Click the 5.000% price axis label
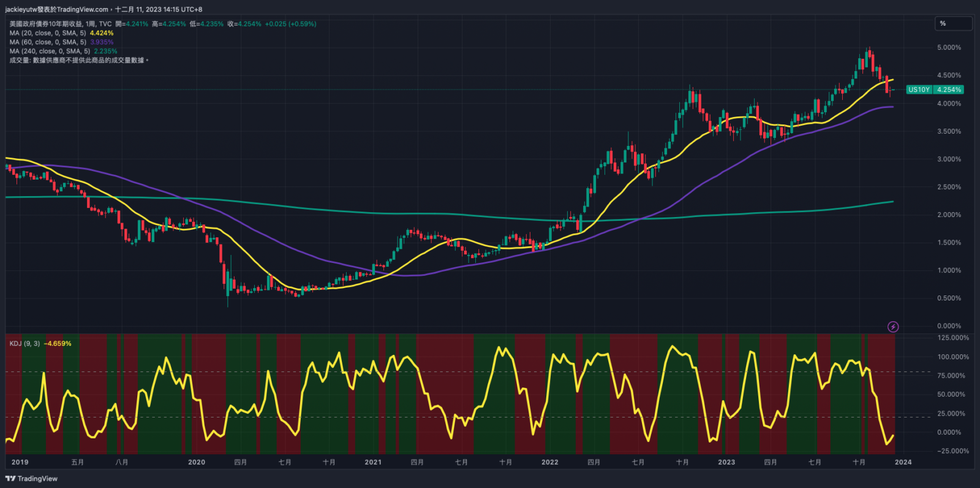Screen dimensions: 980x488 pyautogui.click(x=949, y=48)
